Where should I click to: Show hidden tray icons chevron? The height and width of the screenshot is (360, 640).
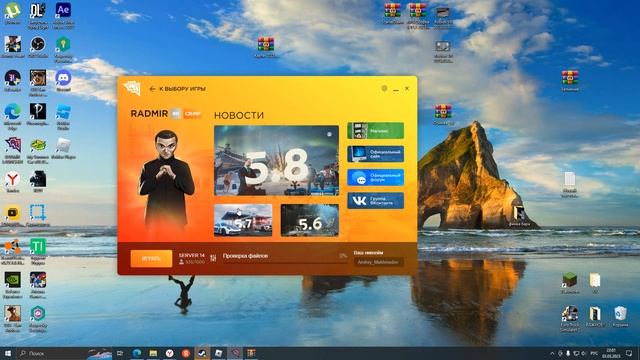pos(553,353)
